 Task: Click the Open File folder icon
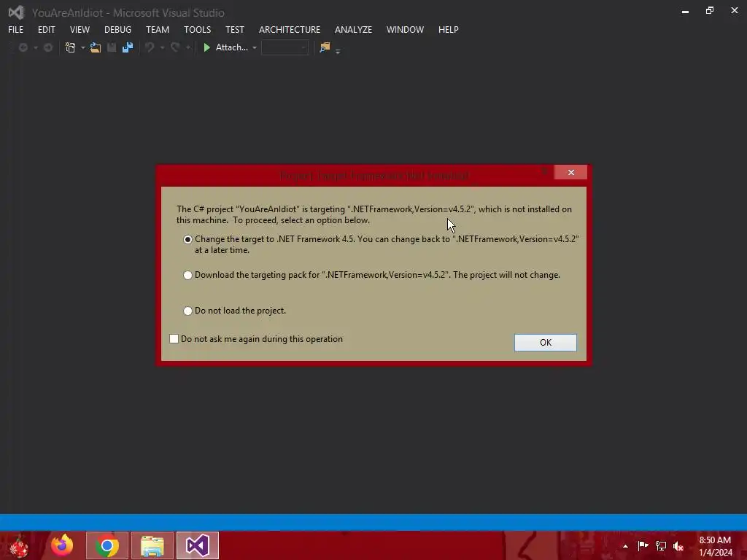point(96,47)
